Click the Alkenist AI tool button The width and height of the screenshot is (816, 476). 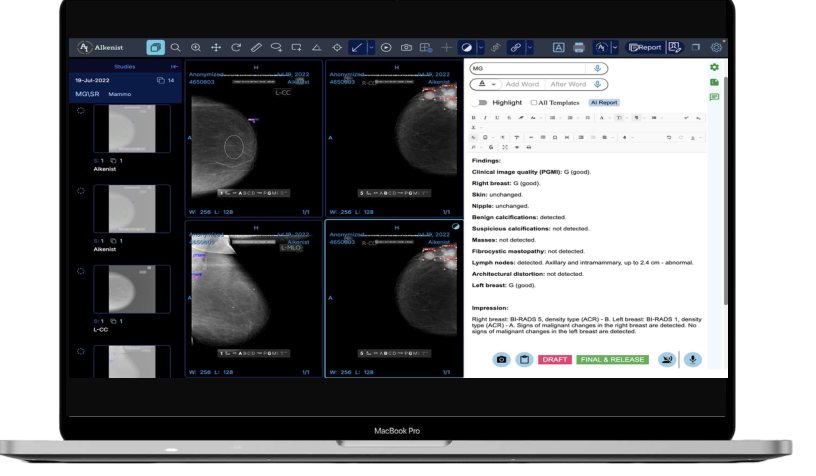click(x=601, y=47)
